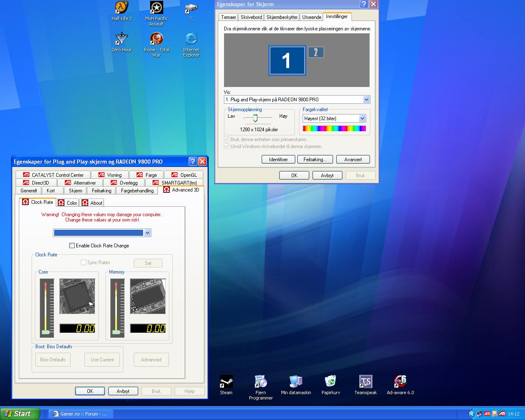Open Avansert display settings
Viewport: 525px width, 420px height.
tap(353, 159)
